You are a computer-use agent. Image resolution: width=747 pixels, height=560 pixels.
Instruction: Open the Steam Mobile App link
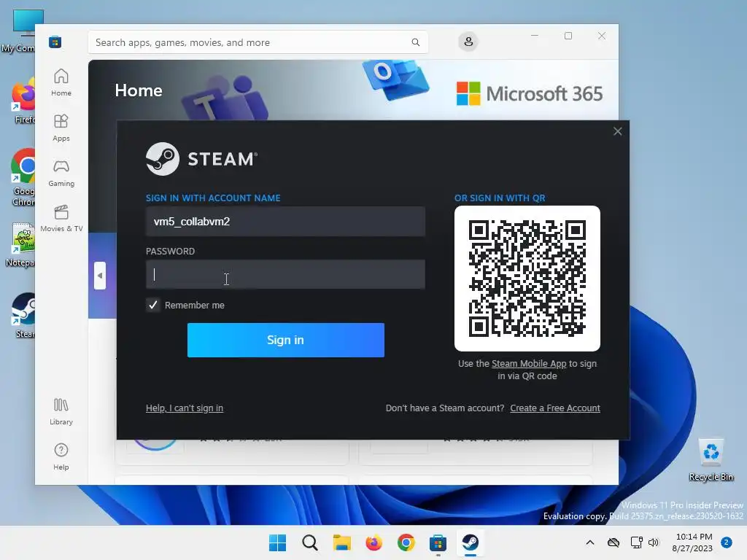pyautogui.click(x=529, y=364)
